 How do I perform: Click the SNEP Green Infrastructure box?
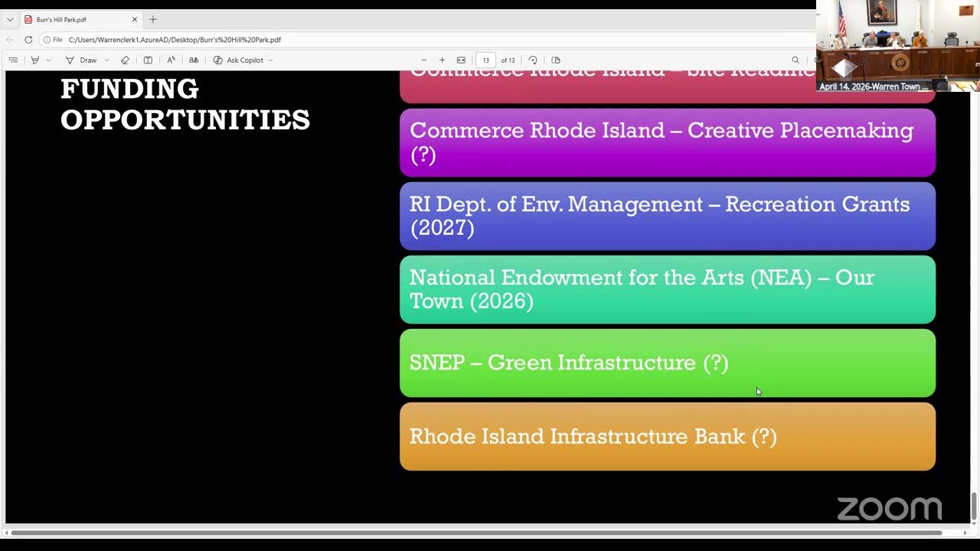tap(668, 363)
